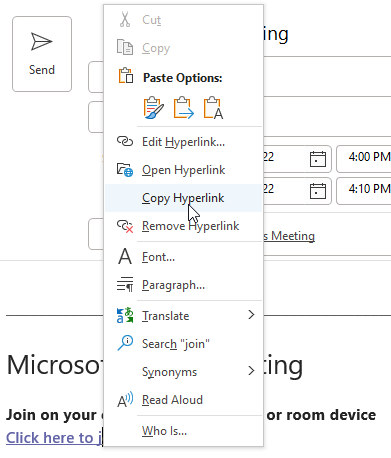Click Remove Hyperlink option
Image resolution: width=391 pixels, height=458 pixels.
pos(184,226)
